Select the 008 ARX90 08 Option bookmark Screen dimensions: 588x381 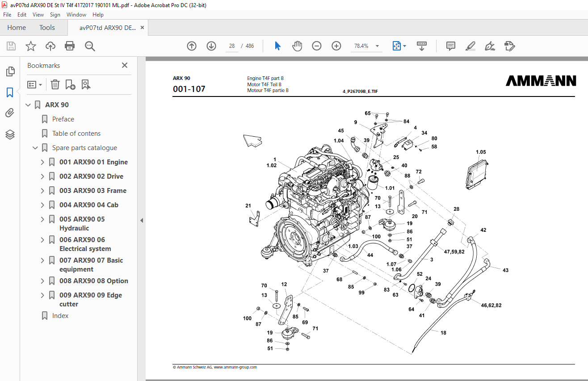(x=93, y=281)
